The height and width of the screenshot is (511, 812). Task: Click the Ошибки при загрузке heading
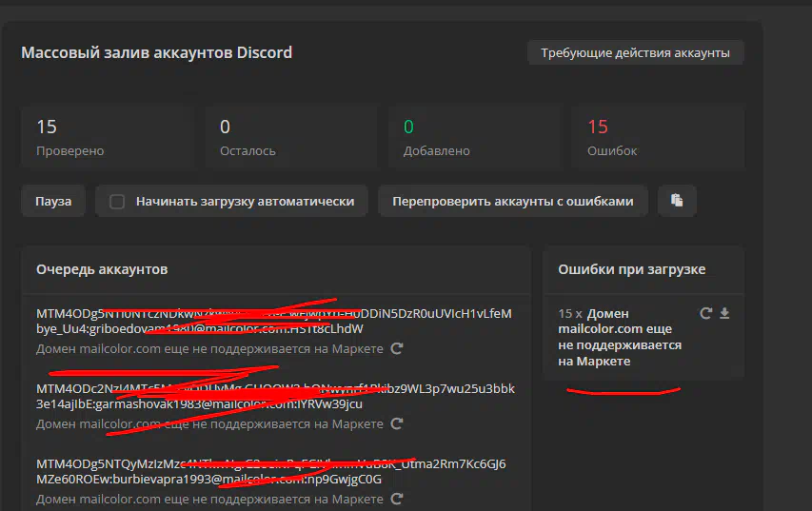(x=632, y=269)
